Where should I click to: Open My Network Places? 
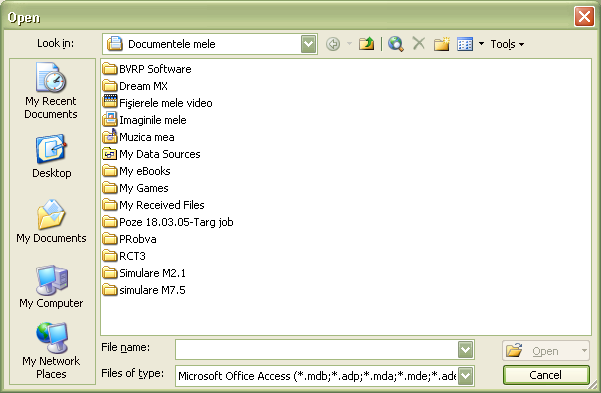point(51,351)
